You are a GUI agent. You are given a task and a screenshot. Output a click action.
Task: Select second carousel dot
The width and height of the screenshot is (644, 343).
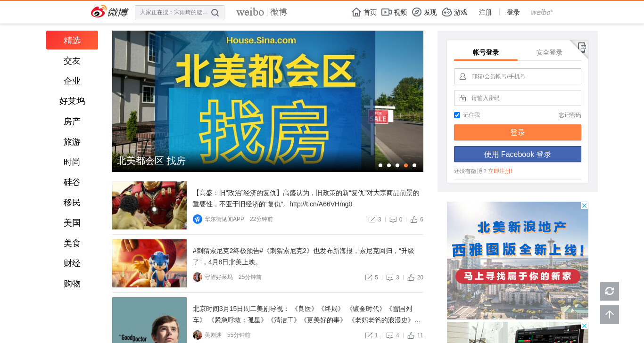pyautogui.click(x=389, y=165)
